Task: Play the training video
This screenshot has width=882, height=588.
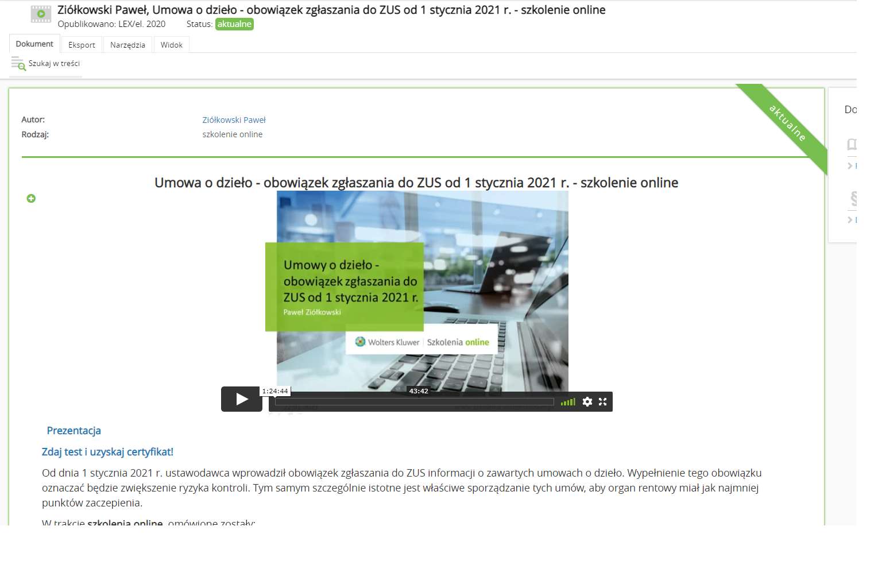Action: coord(241,399)
